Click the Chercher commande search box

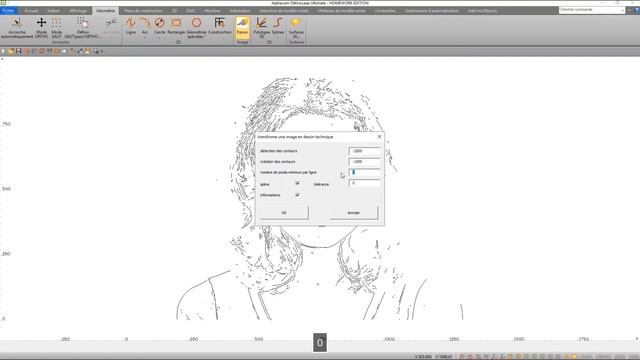tap(591, 10)
